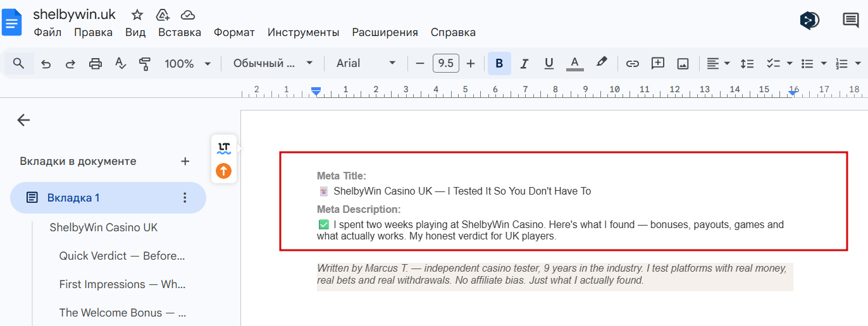This screenshot has width=868, height=326.
Task: Click the move to Drive folder icon
Action: [x=163, y=15]
